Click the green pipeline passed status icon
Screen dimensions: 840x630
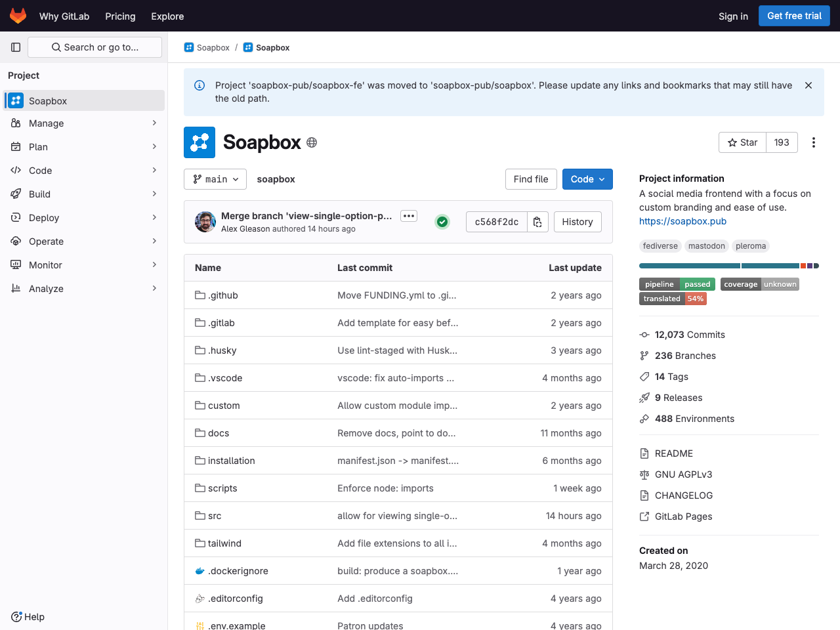point(442,222)
